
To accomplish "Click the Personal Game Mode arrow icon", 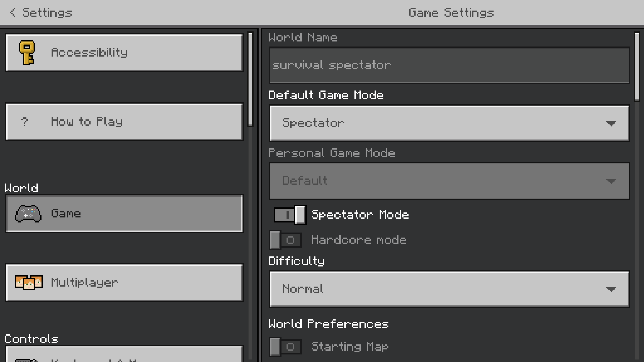I will pos(611,181).
